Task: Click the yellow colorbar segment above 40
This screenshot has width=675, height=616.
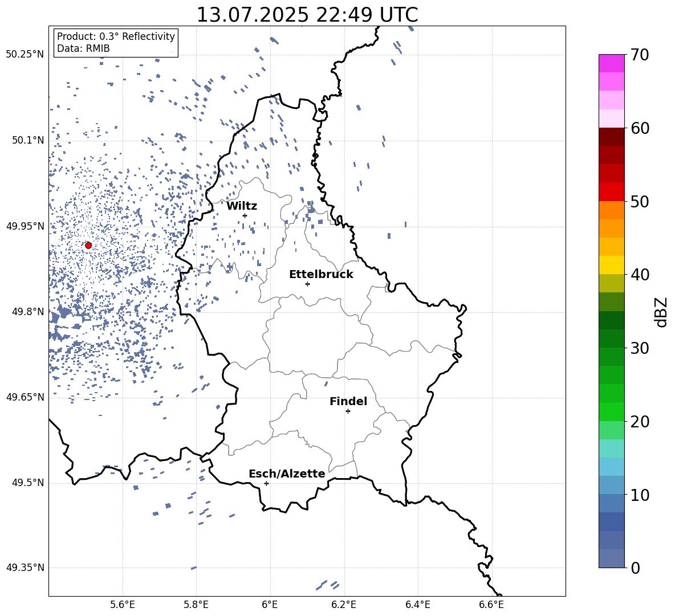Action: (x=611, y=265)
